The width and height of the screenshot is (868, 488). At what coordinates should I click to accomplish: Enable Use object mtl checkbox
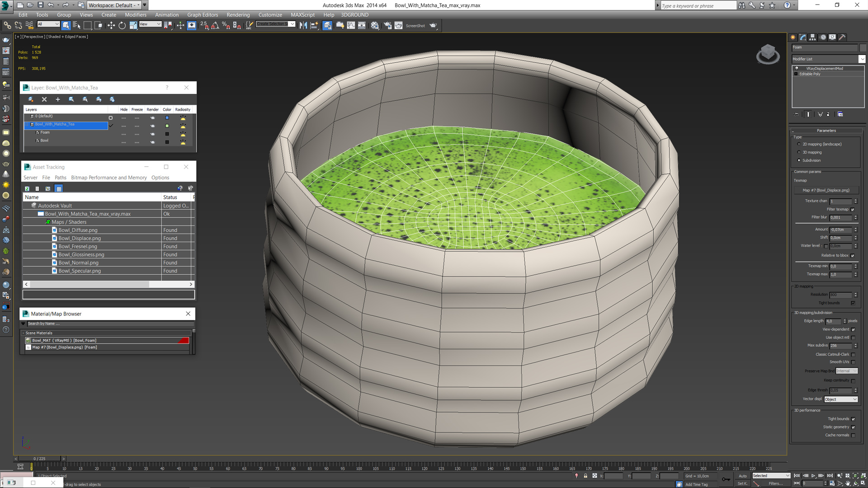(x=853, y=338)
